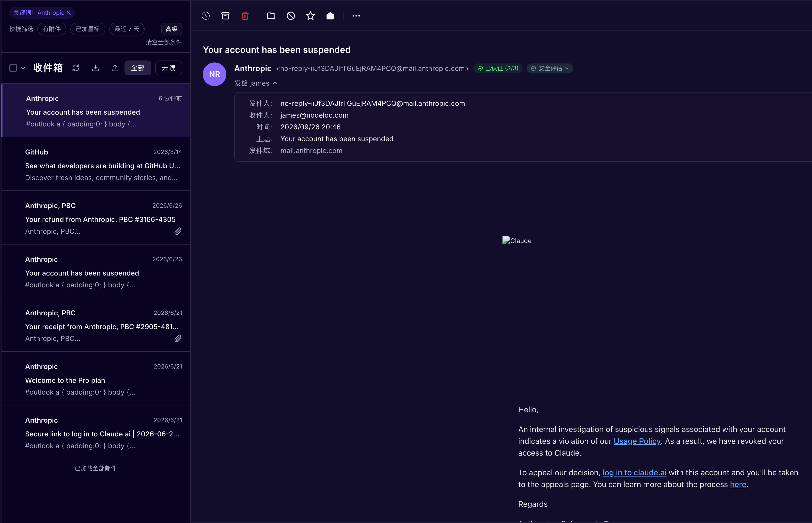Open 'Your receipt from Anthropic, PBC #2905-481...'
This screenshot has height=523, width=812.
(x=96, y=325)
